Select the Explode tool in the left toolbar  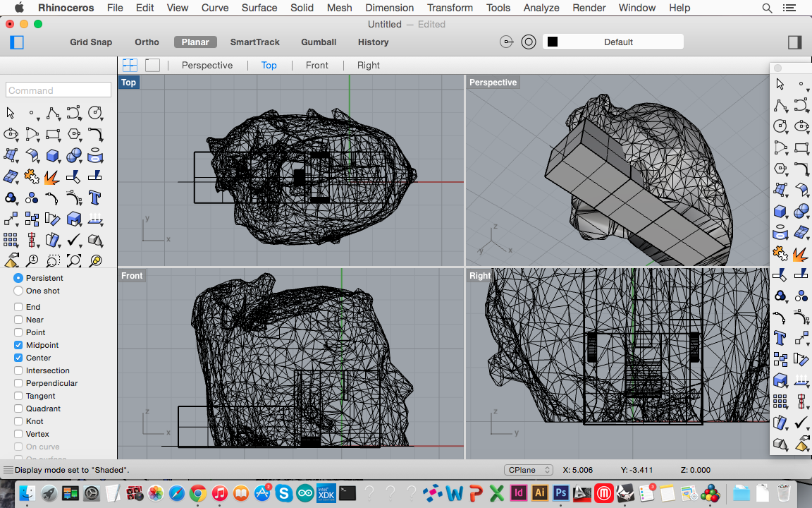point(51,176)
